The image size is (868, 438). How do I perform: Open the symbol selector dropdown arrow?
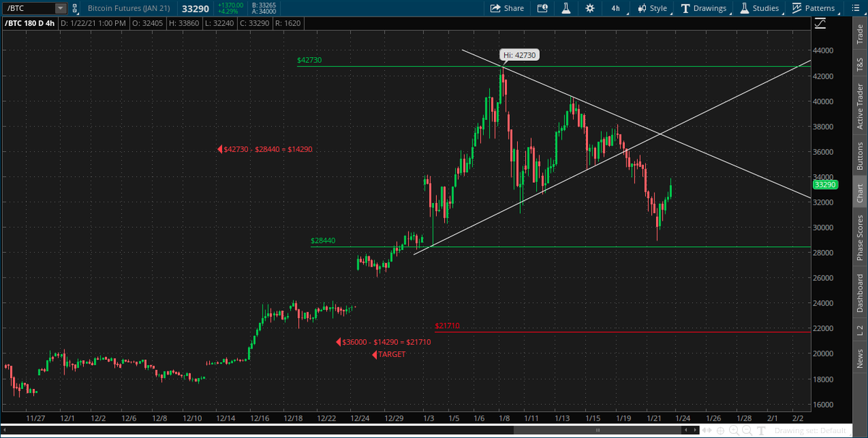pyautogui.click(x=61, y=9)
